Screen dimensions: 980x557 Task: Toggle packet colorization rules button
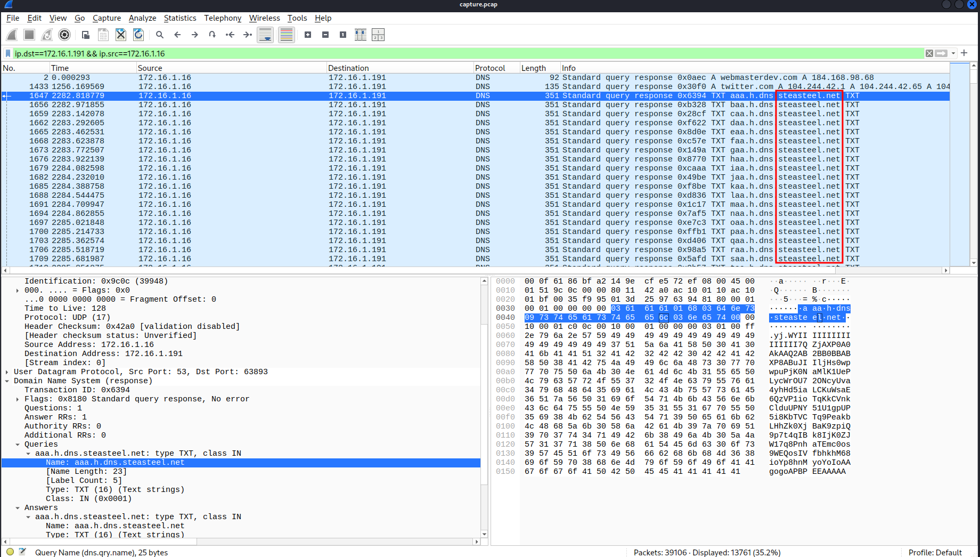tap(287, 35)
